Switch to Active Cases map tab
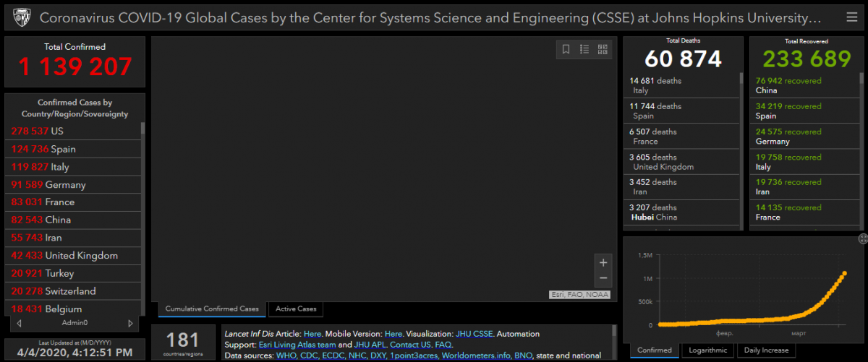 [297, 309]
